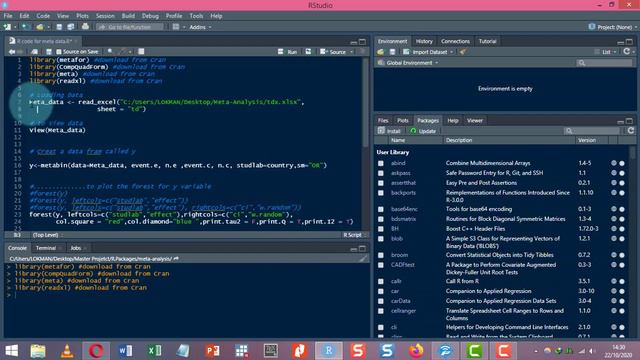Open R Script file type menu

pos(354,235)
